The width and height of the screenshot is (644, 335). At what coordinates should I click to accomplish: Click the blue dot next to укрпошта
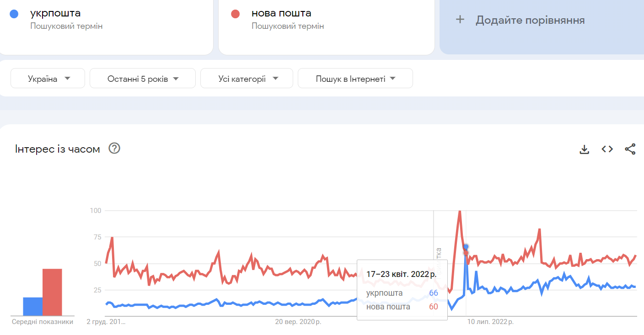[x=14, y=14]
